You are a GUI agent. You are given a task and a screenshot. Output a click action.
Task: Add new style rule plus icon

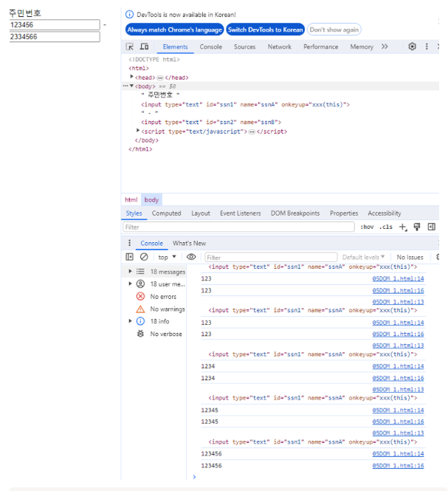[402, 227]
